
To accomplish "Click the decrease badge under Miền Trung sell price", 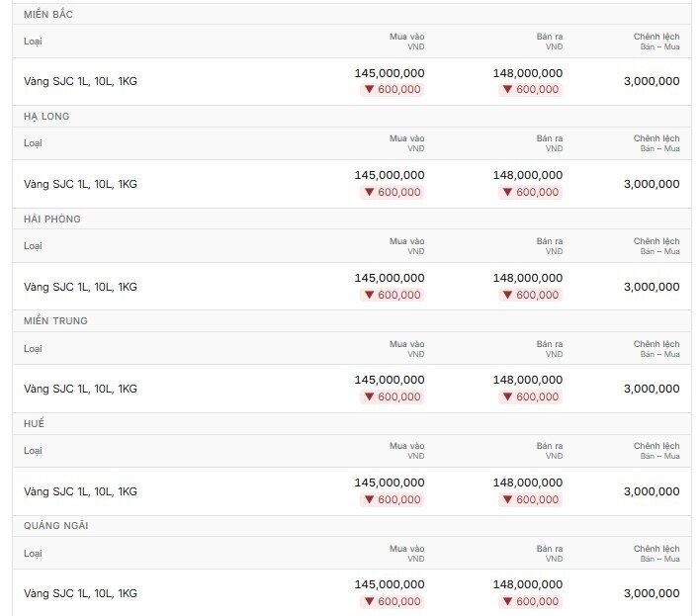I will pos(530,396).
